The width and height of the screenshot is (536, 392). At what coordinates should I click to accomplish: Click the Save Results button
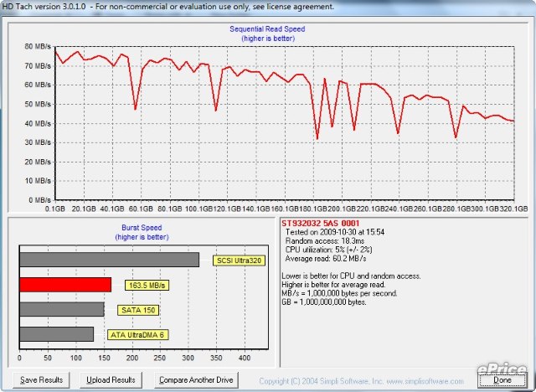(41, 379)
